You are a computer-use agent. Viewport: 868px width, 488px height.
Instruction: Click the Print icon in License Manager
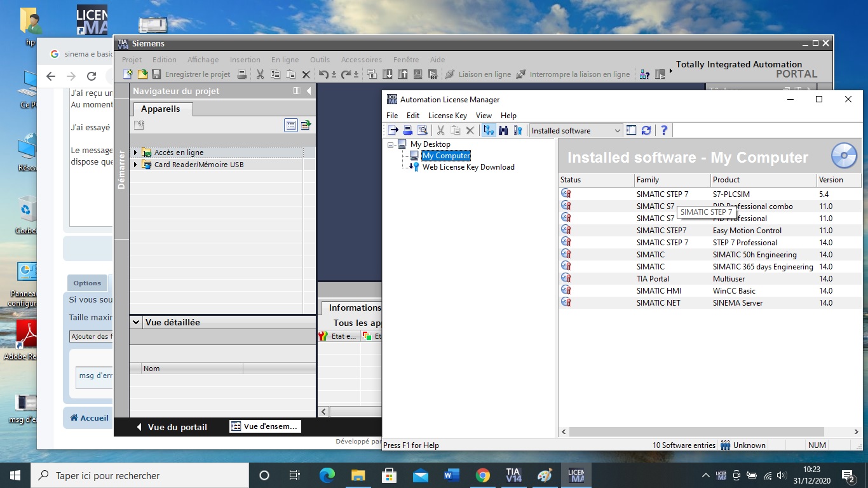[408, 130]
